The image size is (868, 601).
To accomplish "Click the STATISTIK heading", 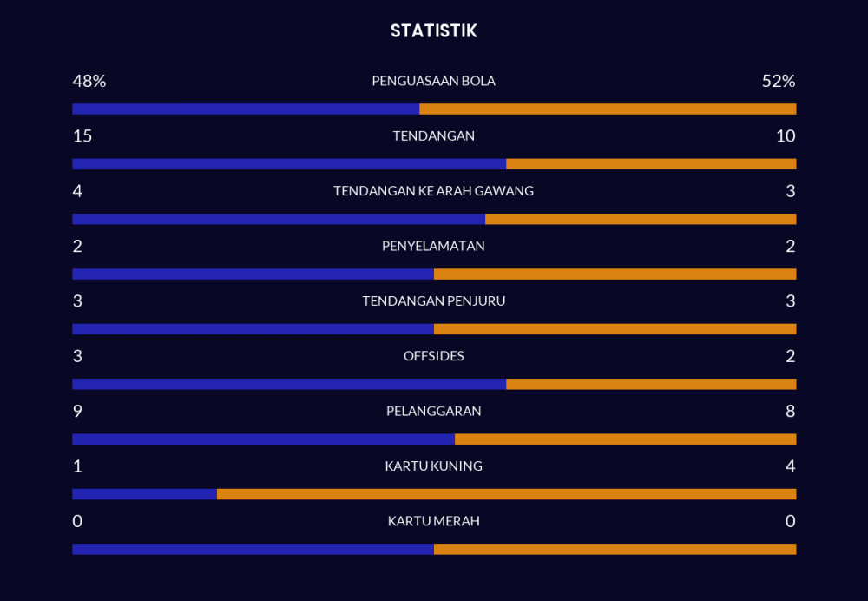I will 433,31.
